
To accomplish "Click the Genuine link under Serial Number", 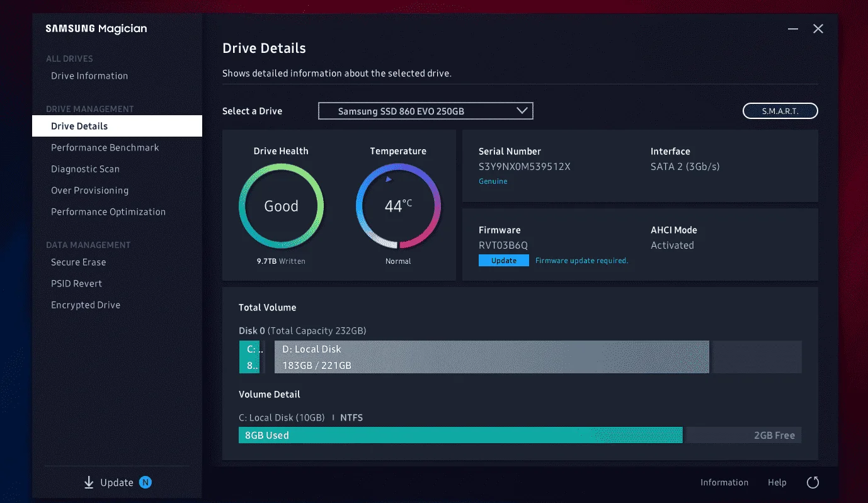I will click(x=493, y=181).
